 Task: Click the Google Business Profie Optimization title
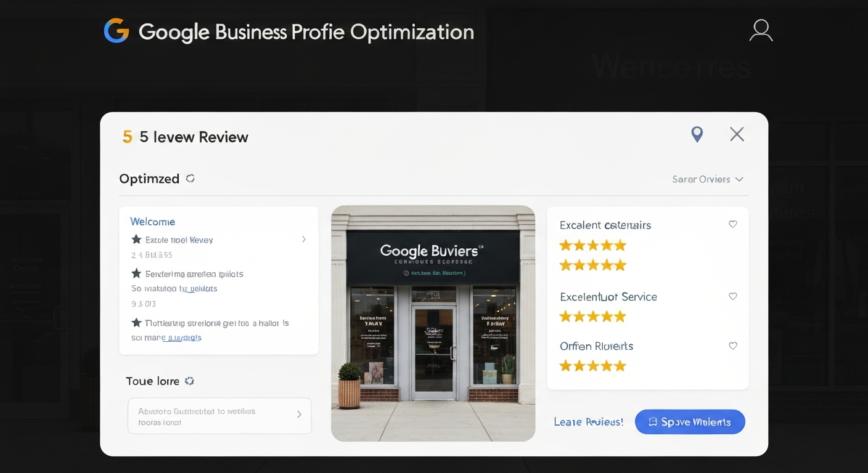pyautogui.click(x=306, y=32)
